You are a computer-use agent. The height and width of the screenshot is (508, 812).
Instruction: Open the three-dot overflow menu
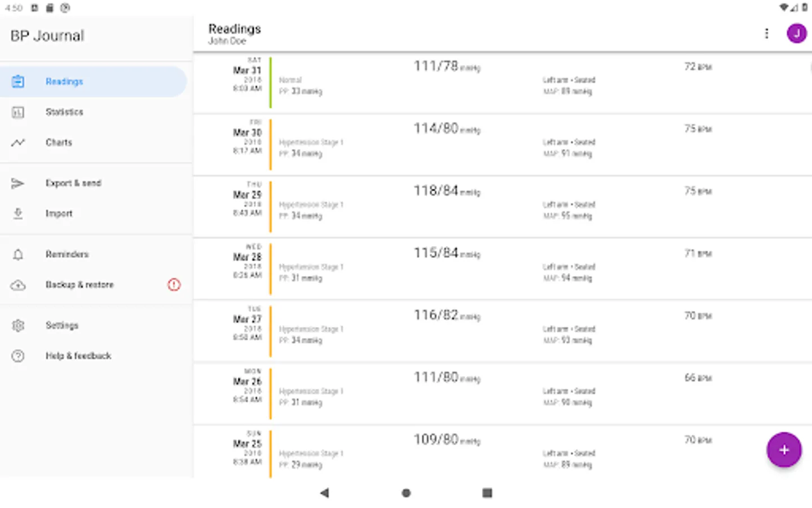click(766, 34)
